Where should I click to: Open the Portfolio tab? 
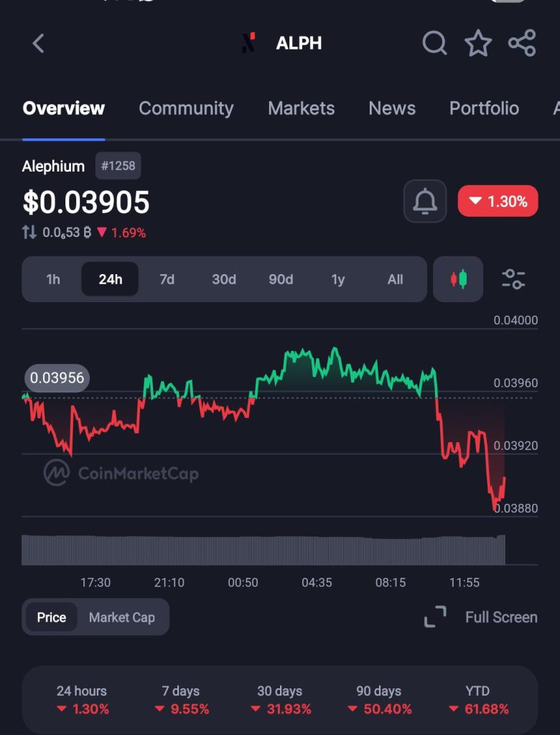click(484, 108)
